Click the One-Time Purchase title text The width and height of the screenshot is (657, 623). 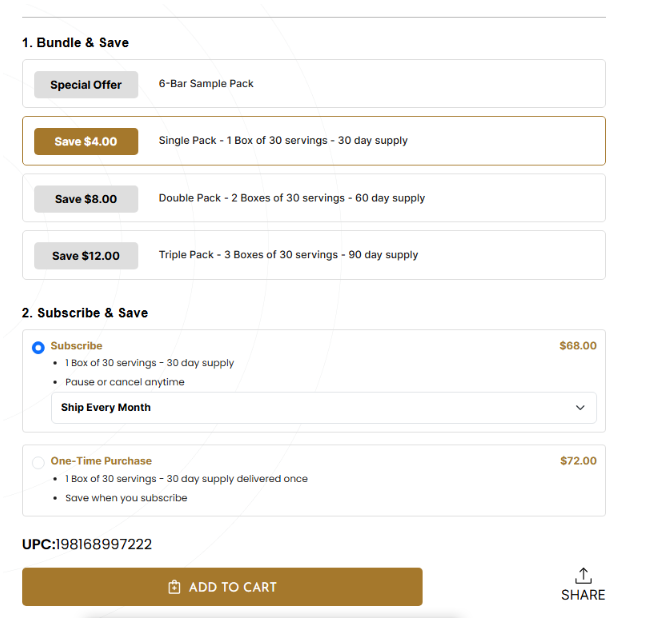[101, 461]
